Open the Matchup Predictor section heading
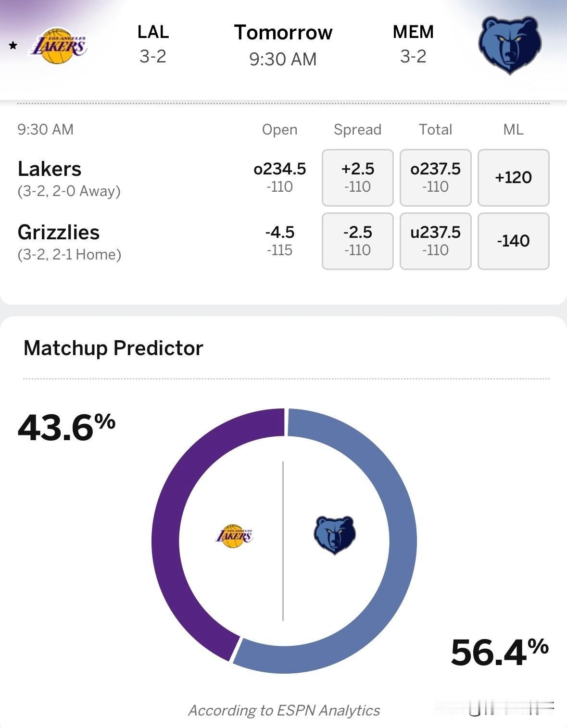This screenshot has height=728, width=567. coord(114,347)
